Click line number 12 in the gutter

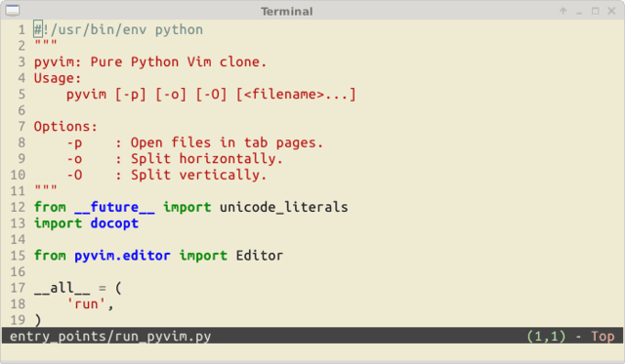pyautogui.click(x=18, y=207)
